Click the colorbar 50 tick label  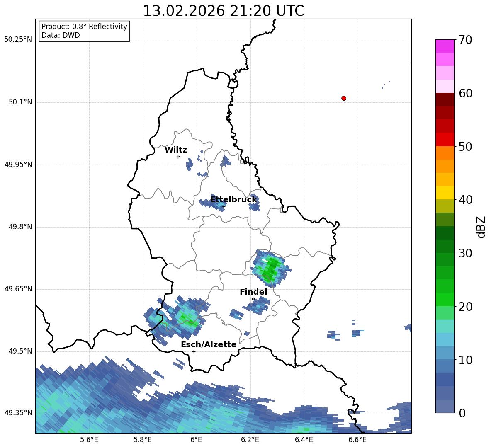coord(465,147)
